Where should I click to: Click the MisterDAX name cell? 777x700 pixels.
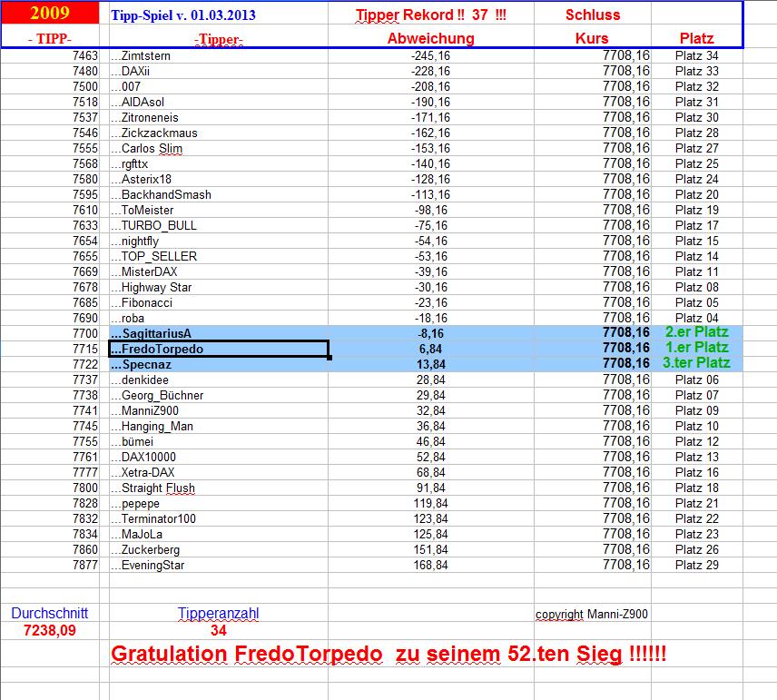(219, 271)
